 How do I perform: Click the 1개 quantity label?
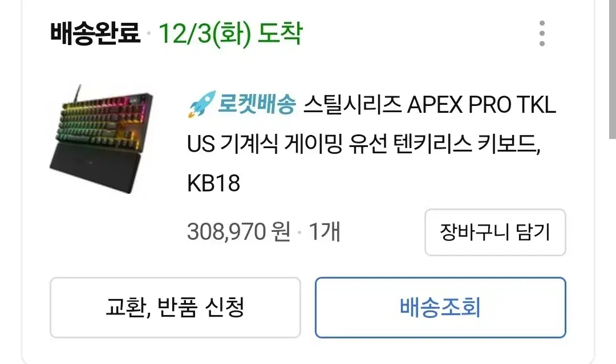click(324, 231)
